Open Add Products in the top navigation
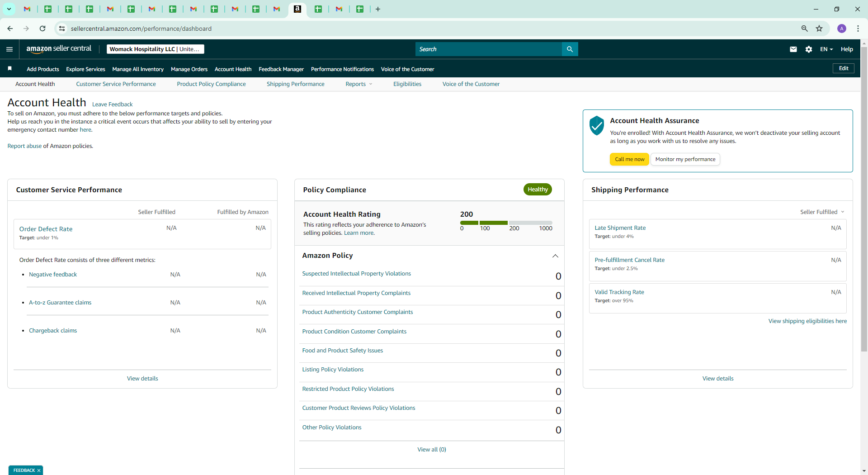The image size is (868, 475). [43, 69]
